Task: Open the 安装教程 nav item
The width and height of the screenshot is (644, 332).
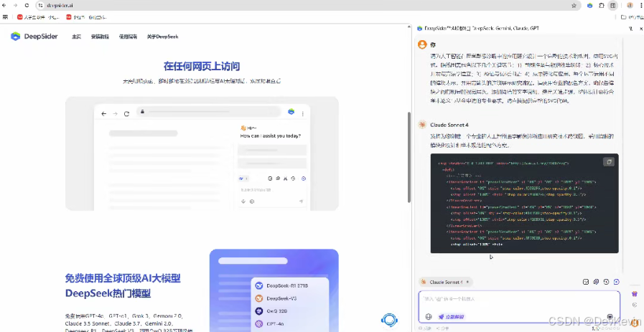Action: pos(100,37)
